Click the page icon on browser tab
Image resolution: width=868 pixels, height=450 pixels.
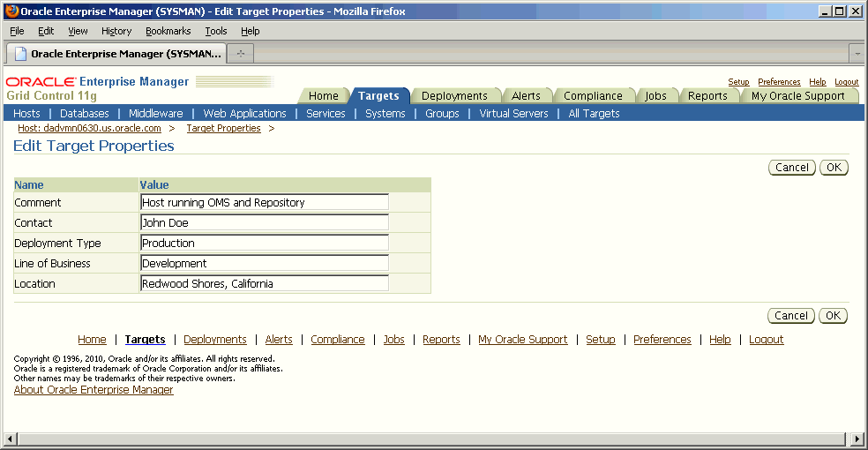tap(20, 54)
